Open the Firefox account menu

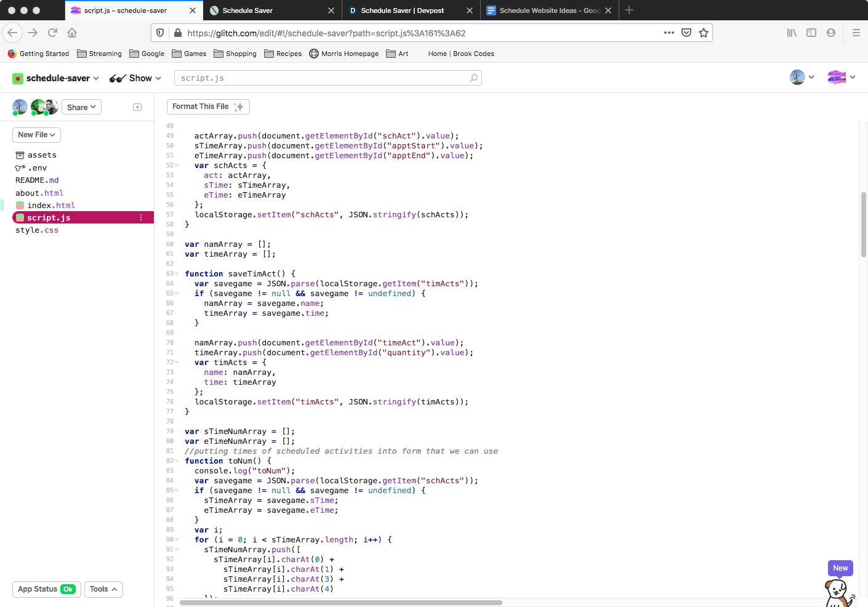point(831,33)
